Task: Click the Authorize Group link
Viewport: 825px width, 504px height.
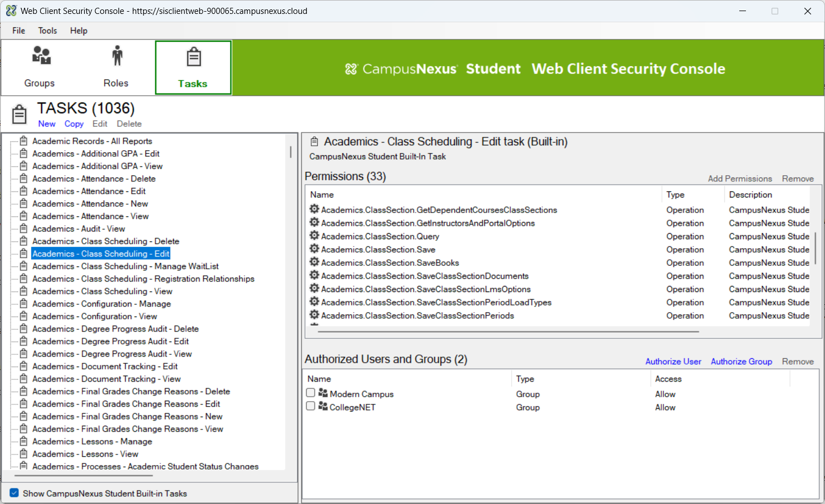Action: 741,362
